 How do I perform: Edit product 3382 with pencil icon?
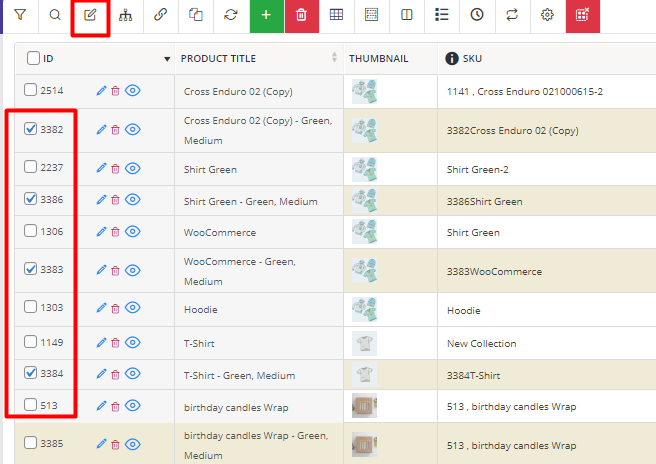[x=102, y=129]
